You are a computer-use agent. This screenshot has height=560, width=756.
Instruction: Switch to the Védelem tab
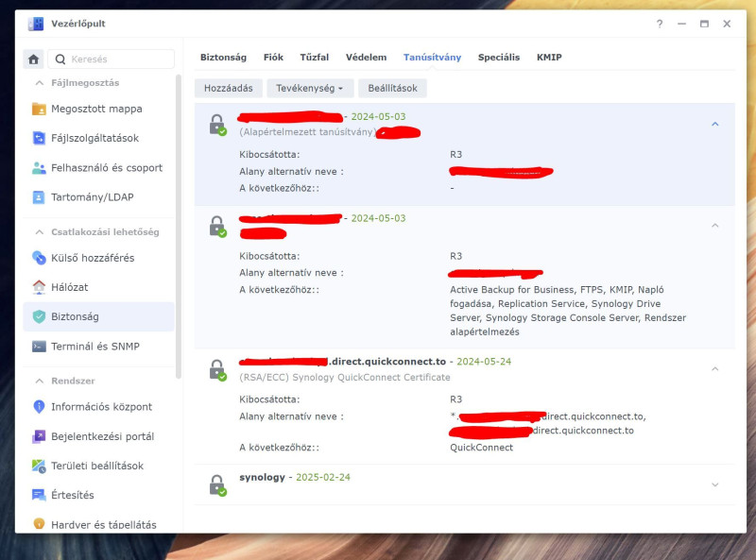366,58
